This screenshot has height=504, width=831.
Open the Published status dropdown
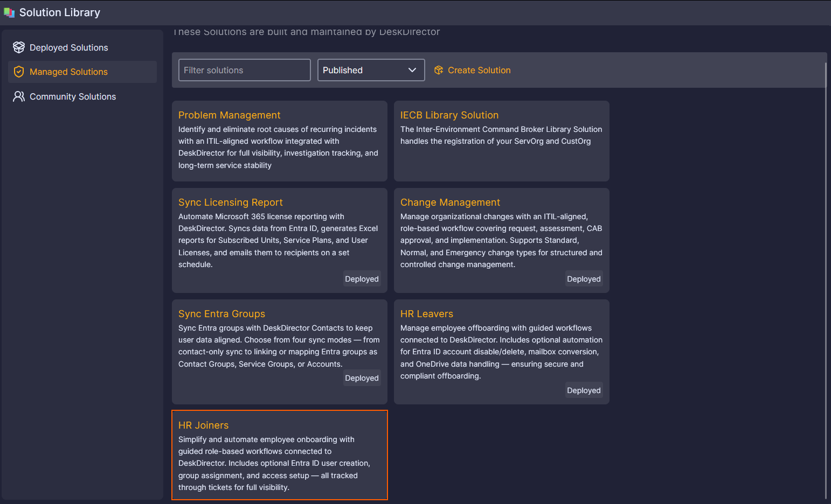[x=371, y=70]
